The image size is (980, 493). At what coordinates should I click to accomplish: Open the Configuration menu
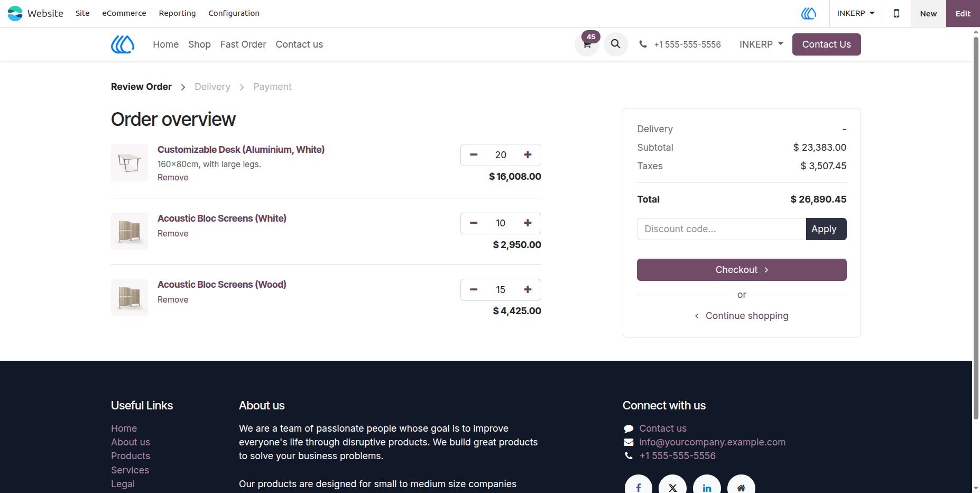(234, 13)
